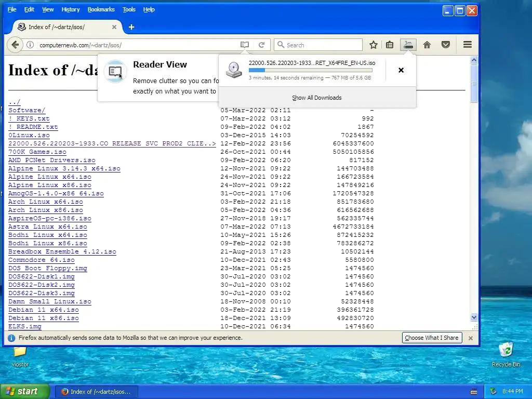532x399 pixels.
Task: Open the History menu
Action: tap(71, 9)
